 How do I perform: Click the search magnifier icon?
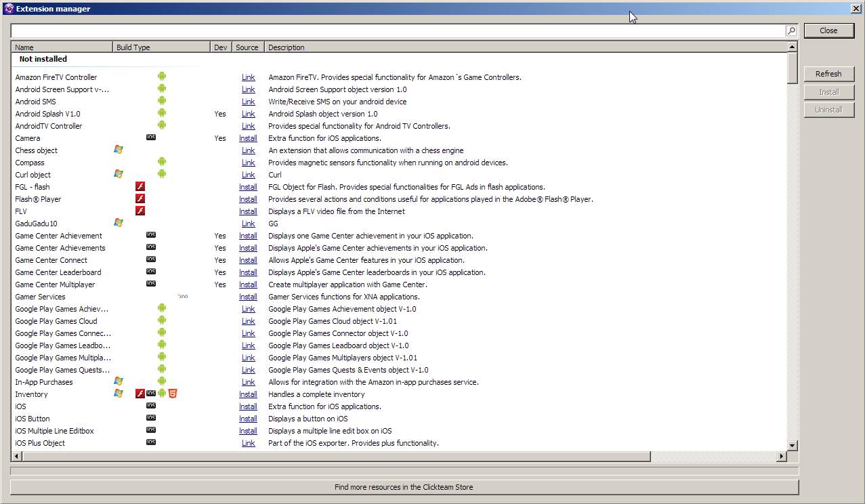coord(791,30)
